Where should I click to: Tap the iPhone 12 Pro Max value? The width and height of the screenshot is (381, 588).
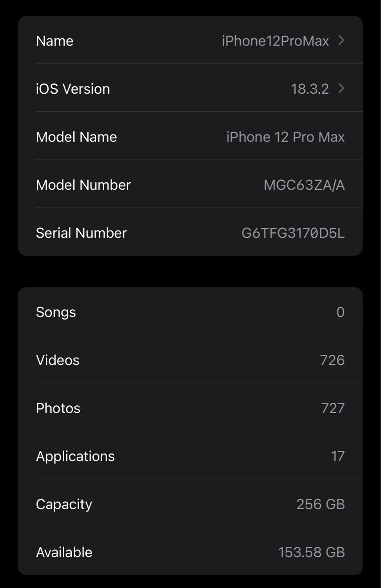285,137
